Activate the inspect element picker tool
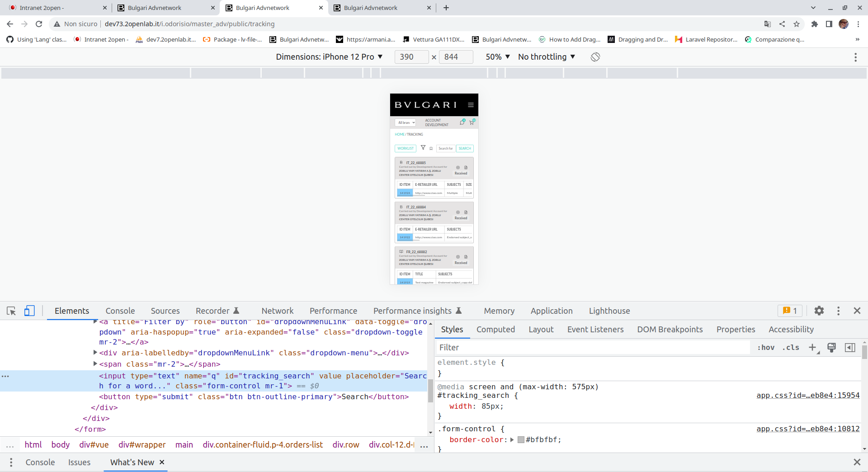 tap(11, 311)
